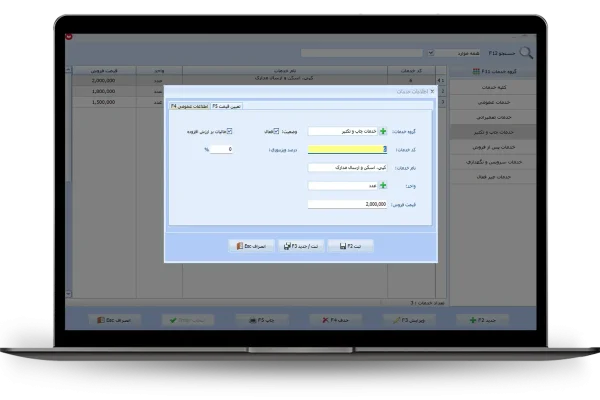The width and height of the screenshot is (600, 400).
Task: Click the scroll-up arrow of the table scrollbar
Action: tap(68, 70)
